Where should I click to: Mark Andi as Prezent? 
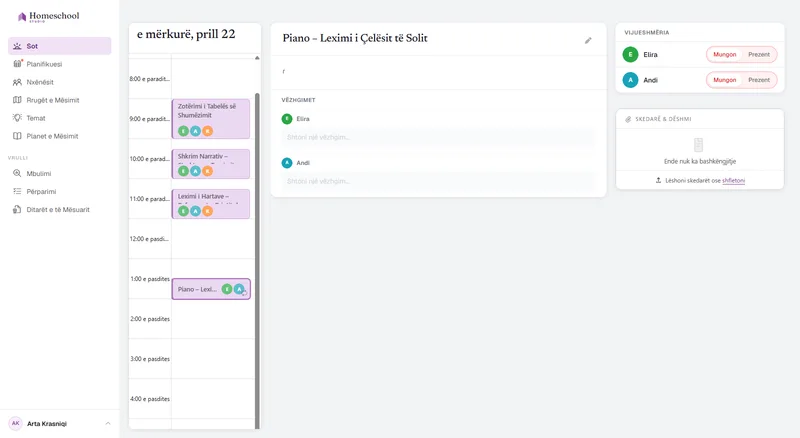pos(759,80)
